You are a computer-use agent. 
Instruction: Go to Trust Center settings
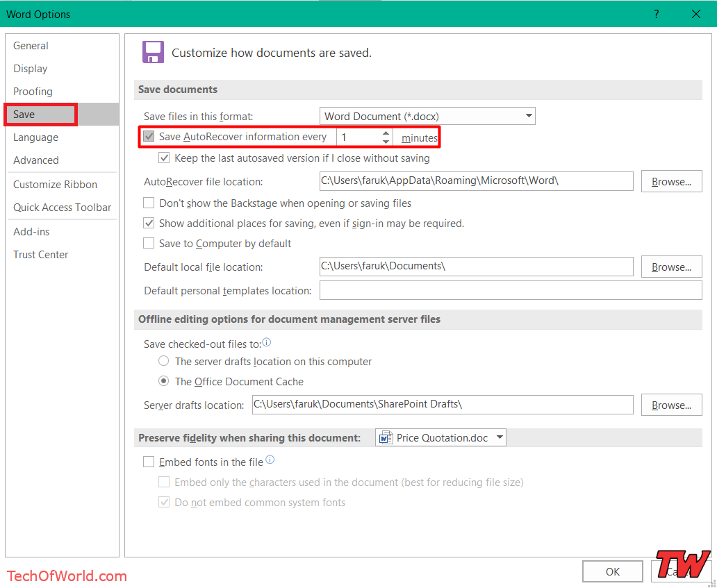pos(40,255)
